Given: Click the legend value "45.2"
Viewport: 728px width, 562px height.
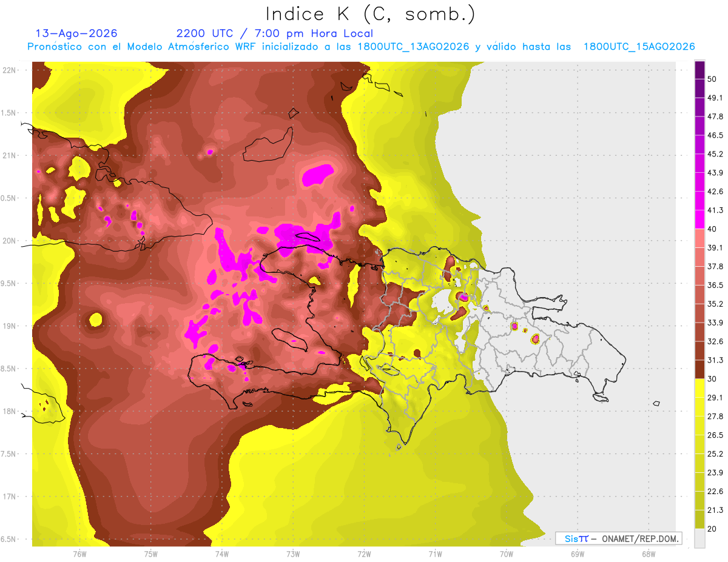Looking at the screenshot, I should (x=715, y=154).
